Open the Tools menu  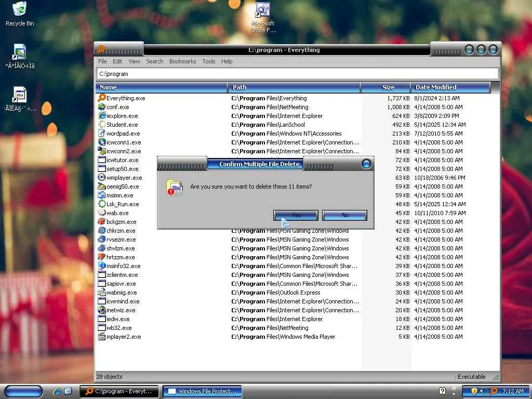click(x=209, y=61)
